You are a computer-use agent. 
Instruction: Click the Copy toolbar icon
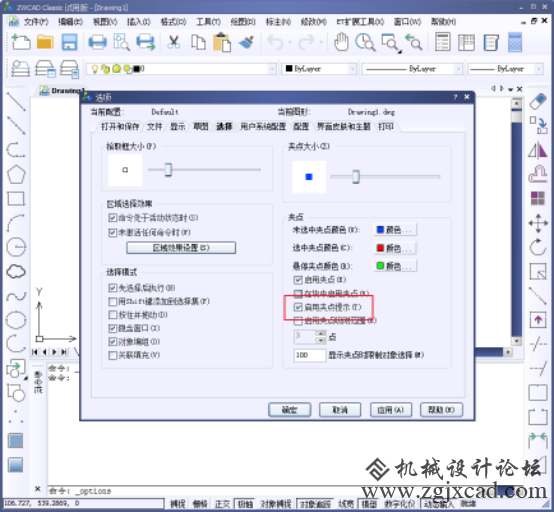(198, 42)
